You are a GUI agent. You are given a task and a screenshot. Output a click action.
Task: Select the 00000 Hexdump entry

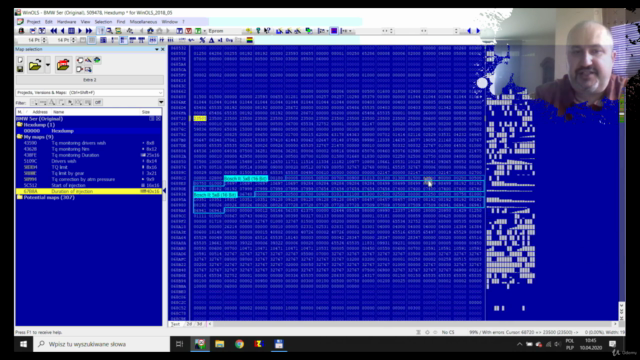[89, 131]
